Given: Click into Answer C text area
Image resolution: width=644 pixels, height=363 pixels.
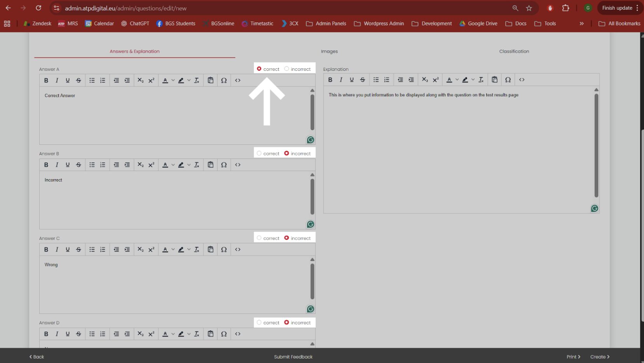Looking at the screenshot, I should pyautogui.click(x=174, y=284).
